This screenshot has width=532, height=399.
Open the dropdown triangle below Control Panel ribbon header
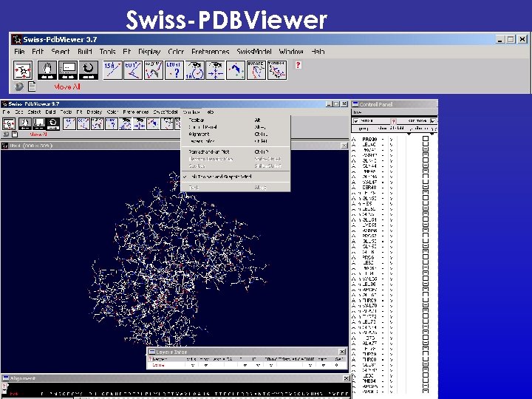(x=409, y=134)
